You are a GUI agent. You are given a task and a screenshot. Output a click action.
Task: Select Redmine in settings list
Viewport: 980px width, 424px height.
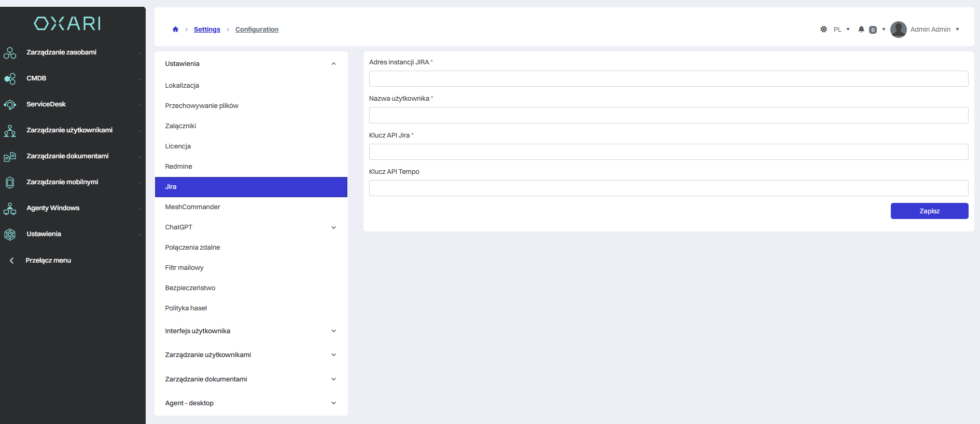click(x=179, y=167)
